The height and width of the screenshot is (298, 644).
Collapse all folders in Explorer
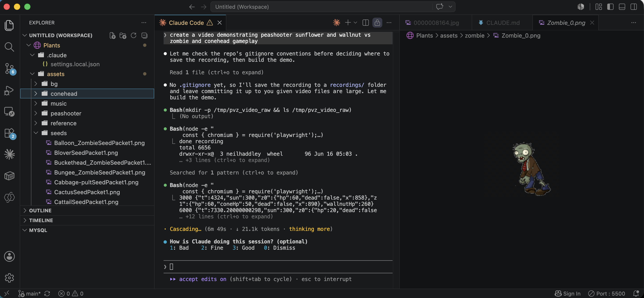coord(144,35)
